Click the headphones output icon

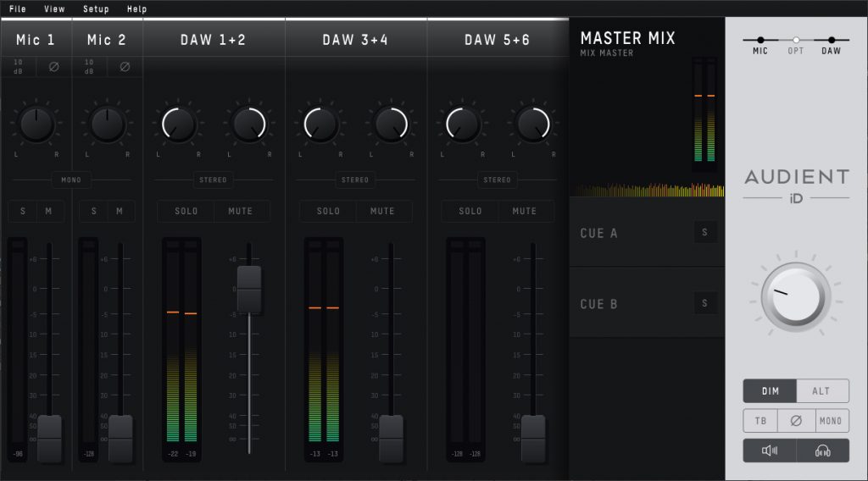coord(822,451)
